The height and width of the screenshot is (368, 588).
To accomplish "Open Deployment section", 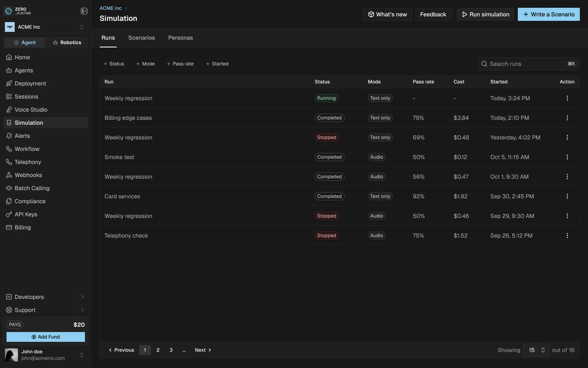I will [x=46, y=83].
